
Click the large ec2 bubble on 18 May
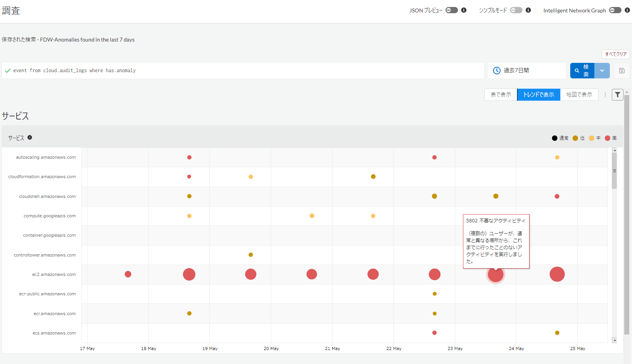(189, 274)
